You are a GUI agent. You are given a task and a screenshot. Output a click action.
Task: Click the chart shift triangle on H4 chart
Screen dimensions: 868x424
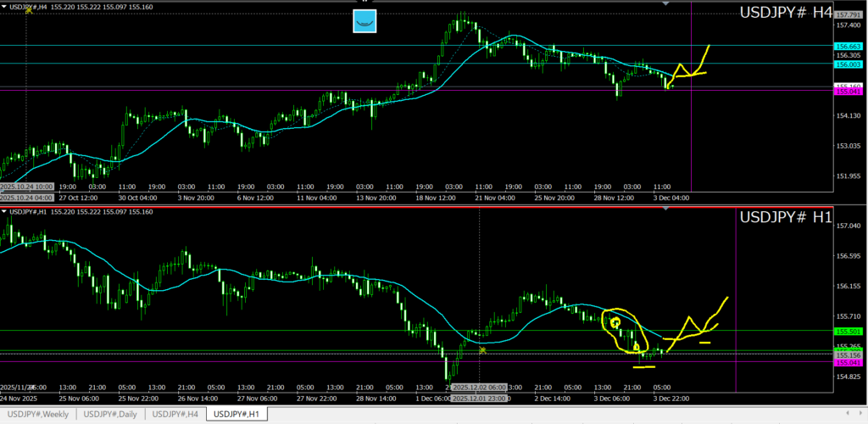pos(666,4)
